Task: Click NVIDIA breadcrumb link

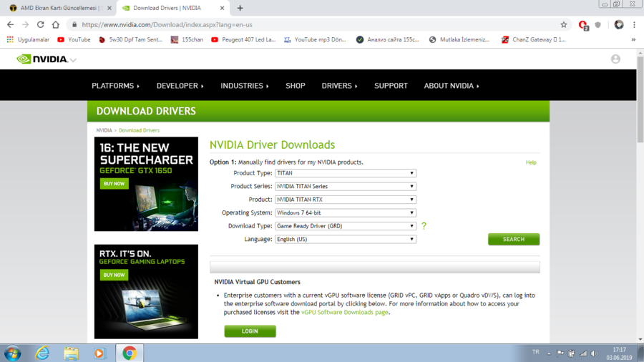Action: [104, 130]
